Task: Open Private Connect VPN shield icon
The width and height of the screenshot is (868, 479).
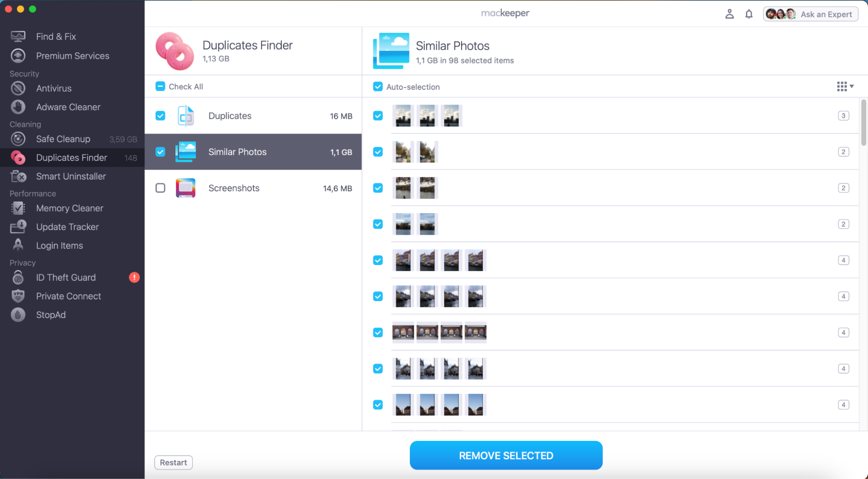Action: tap(18, 296)
